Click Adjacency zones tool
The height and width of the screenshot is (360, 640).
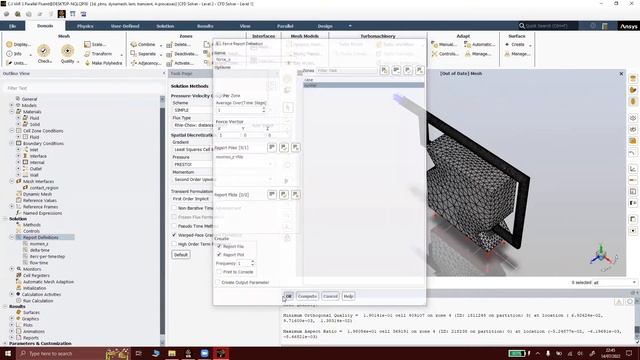coord(145,63)
